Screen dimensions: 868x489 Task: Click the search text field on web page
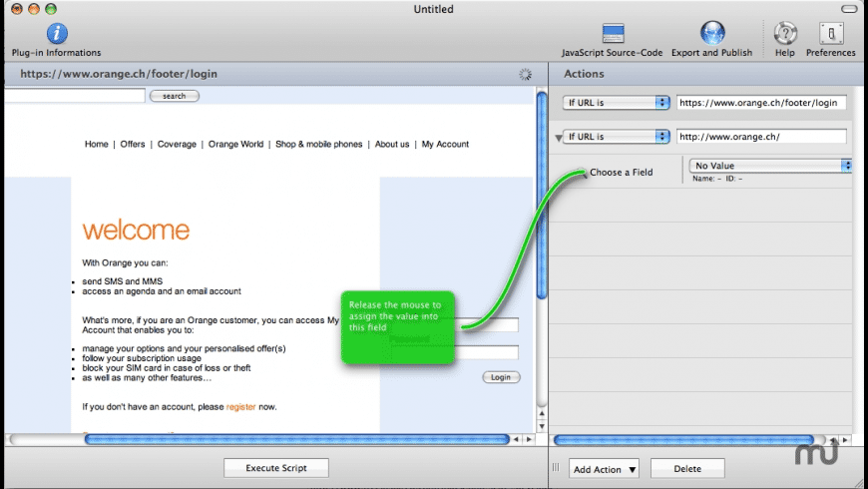(x=75, y=96)
